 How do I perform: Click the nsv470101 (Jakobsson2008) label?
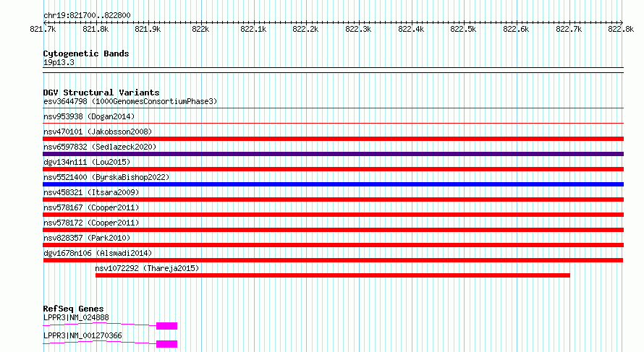click(98, 132)
